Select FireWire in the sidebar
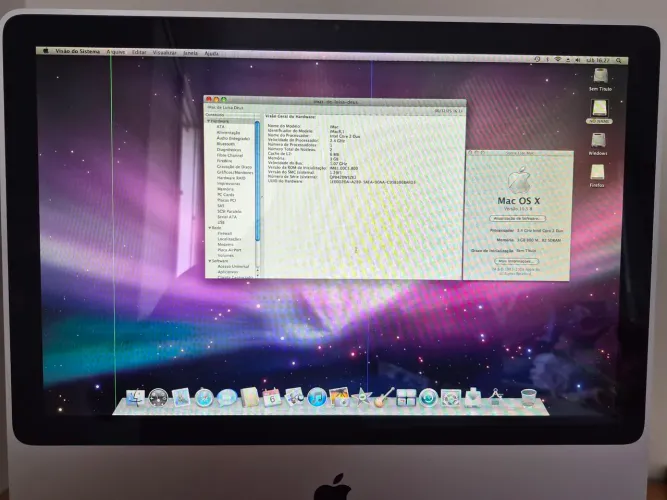 [x=225, y=161]
